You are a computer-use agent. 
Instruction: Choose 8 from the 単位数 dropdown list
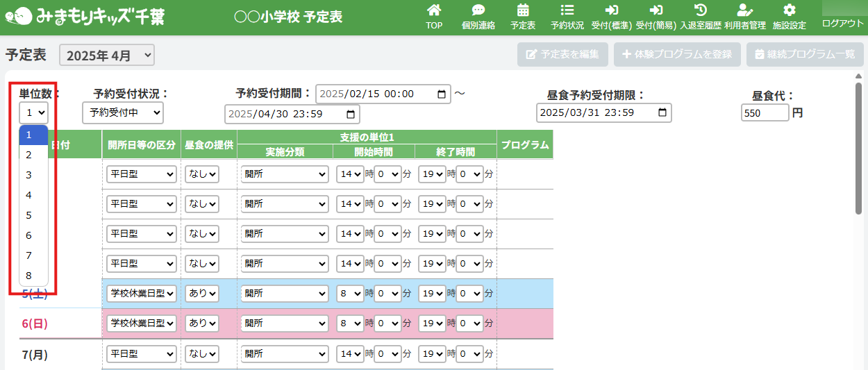tap(29, 276)
